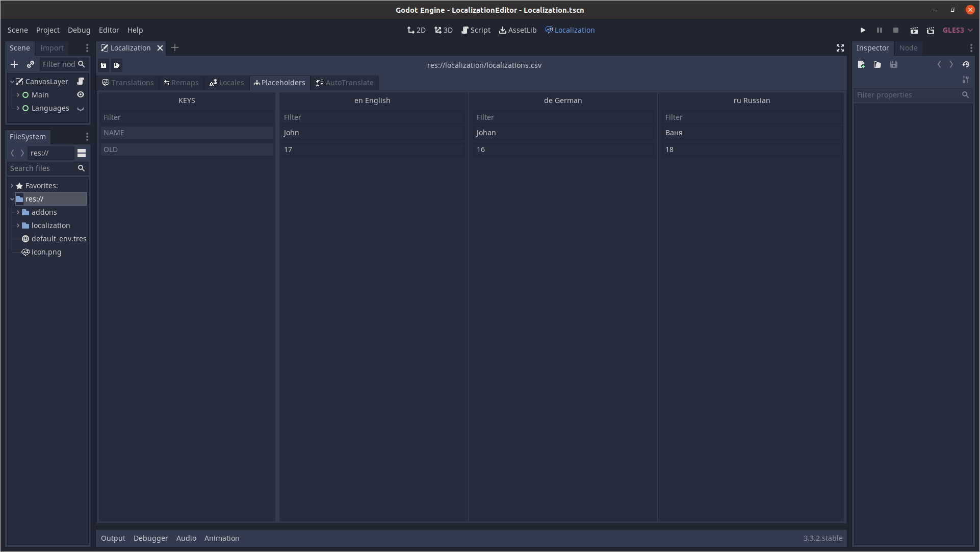Open the Audio bottom panel
Screen dimensions: 980x552
pos(186,538)
